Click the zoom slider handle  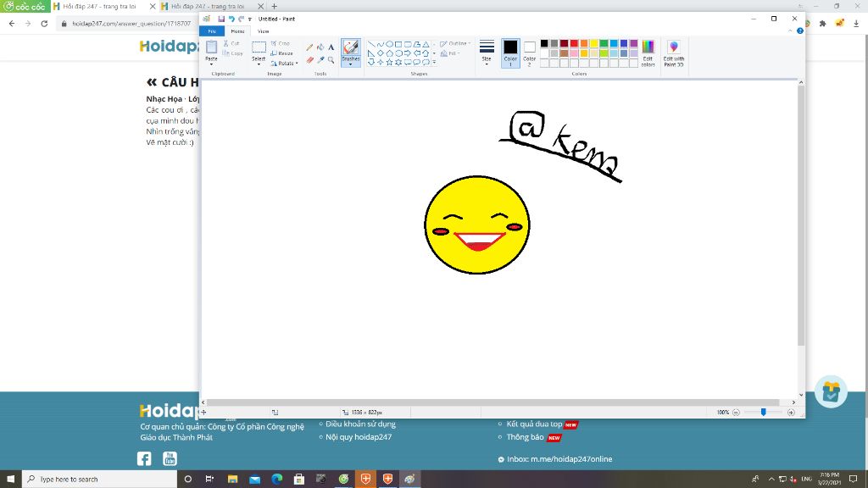coord(764,413)
